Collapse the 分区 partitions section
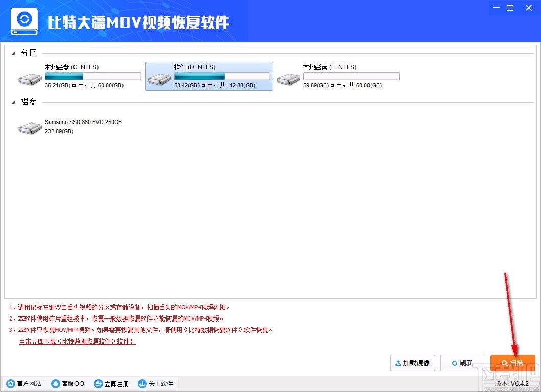 coord(14,53)
